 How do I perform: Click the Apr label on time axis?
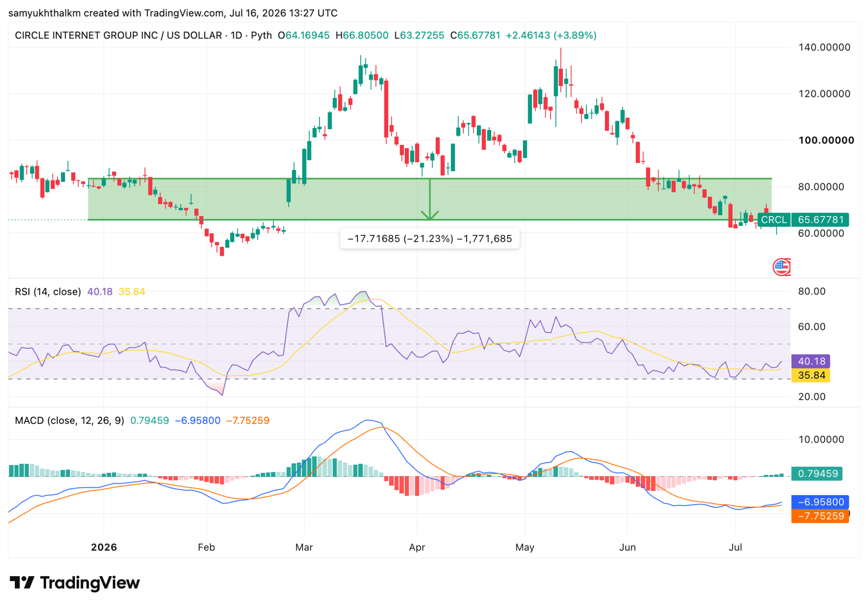pos(417,547)
